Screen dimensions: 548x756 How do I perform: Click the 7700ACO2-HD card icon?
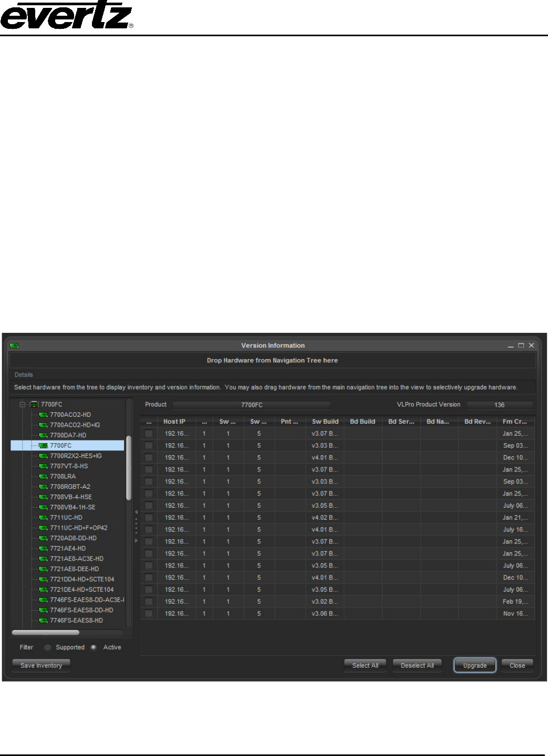[x=44, y=415]
